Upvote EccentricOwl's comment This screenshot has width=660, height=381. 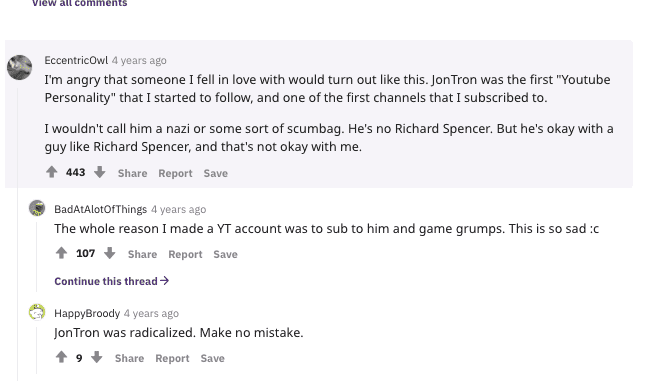[51, 172]
